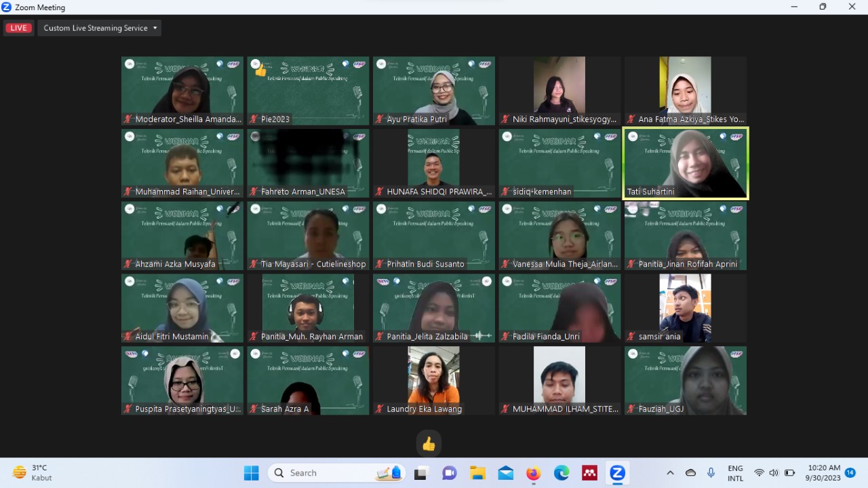Open File Explorer from the taskbar
The height and width of the screenshot is (488, 868).
click(477, 473)
